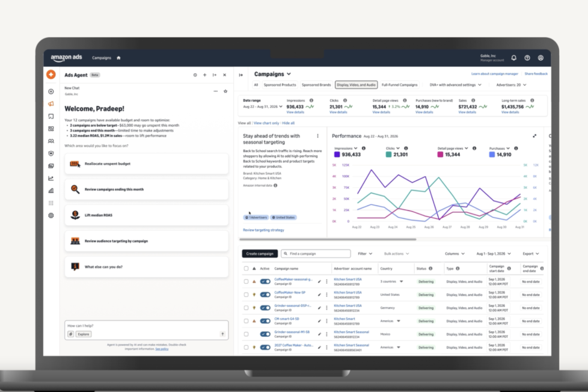Choose Lift median ROAS suggestion

point(147,215)
